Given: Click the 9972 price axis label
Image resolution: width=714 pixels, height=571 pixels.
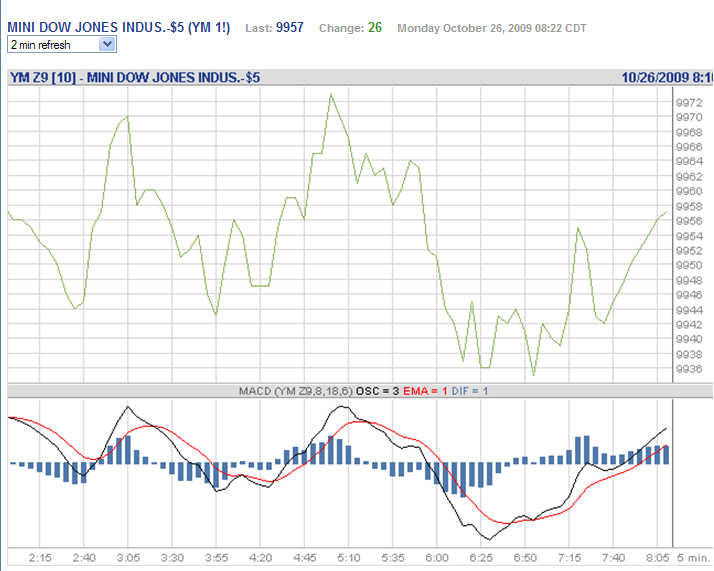Looking at the screenshot, I should [x=689, y=103].
